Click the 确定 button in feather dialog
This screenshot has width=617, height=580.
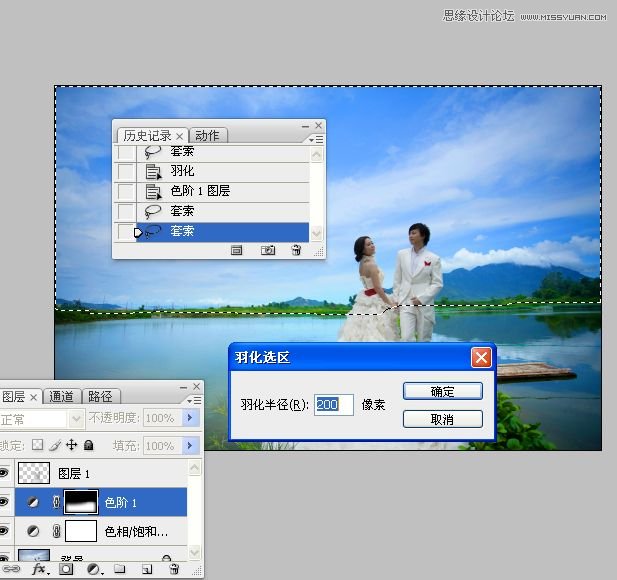click(443, 391)
